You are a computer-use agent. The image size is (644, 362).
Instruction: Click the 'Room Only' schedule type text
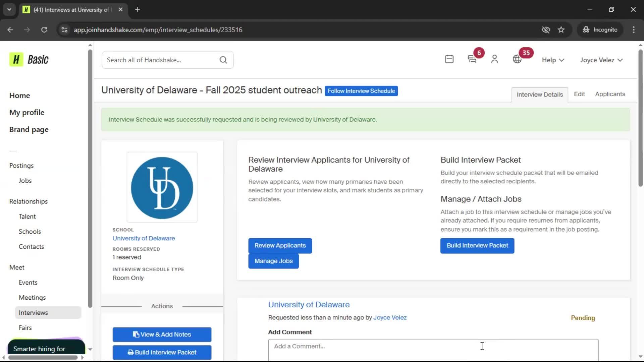click(x=128, y=278)
